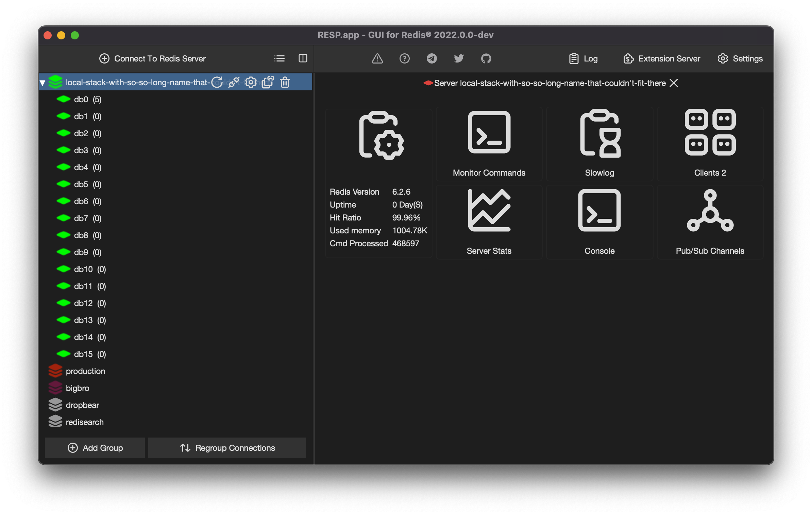Open the Log panel
The height and width of the screenshot is (515, 812).
(583, 58)
